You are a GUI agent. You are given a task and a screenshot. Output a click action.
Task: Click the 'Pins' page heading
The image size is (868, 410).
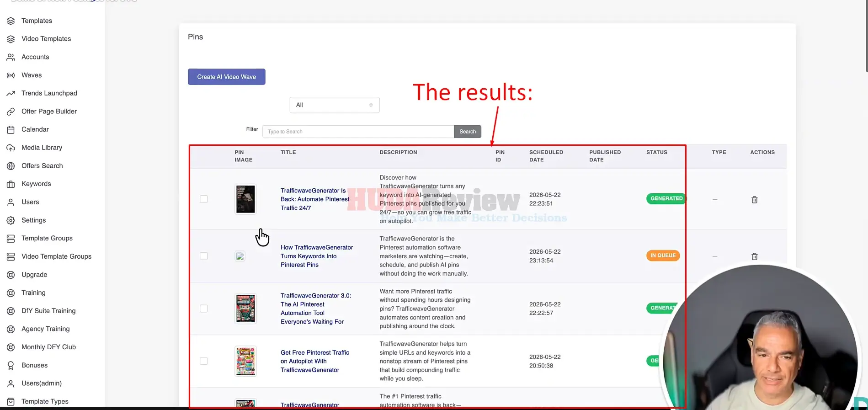click(x=196, y=37)
